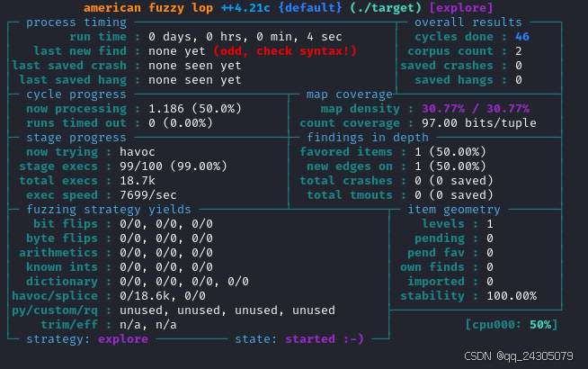Select the 'saved hangs' label

click(454, 80)
